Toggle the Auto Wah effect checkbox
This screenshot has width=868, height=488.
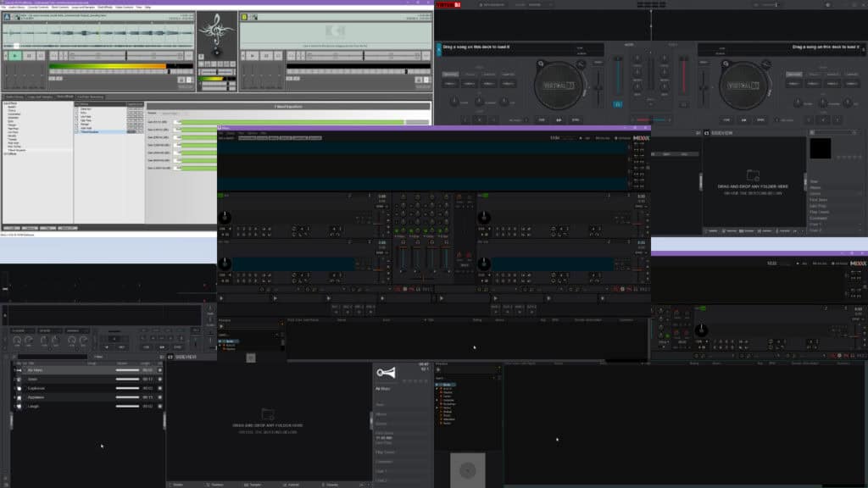tap(76, 128)
